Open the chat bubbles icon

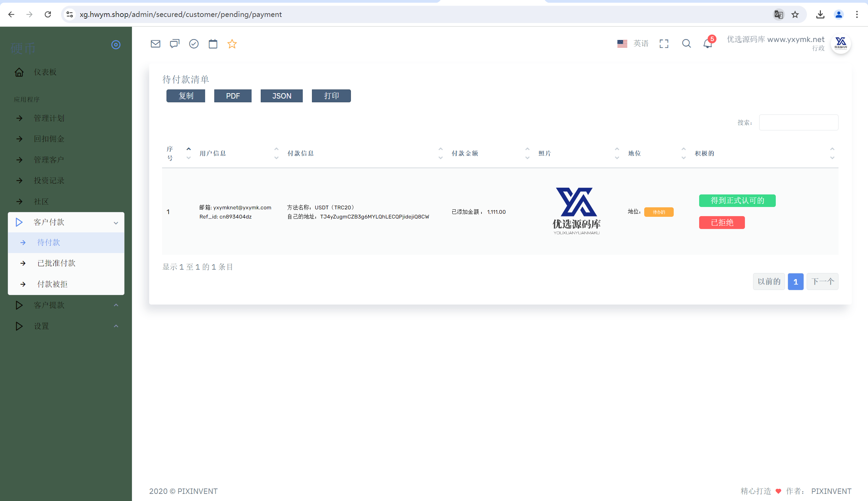(175, 44)
